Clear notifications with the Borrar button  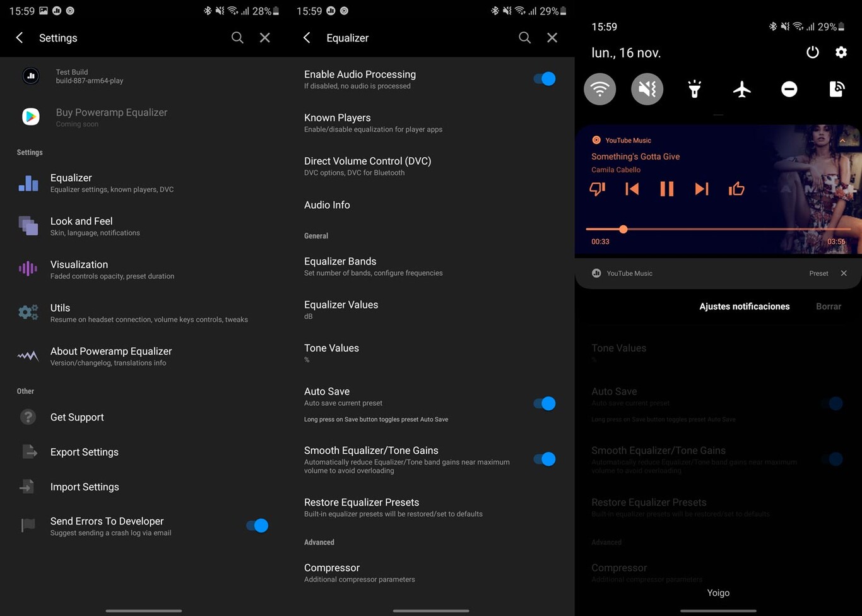[829, 306]
